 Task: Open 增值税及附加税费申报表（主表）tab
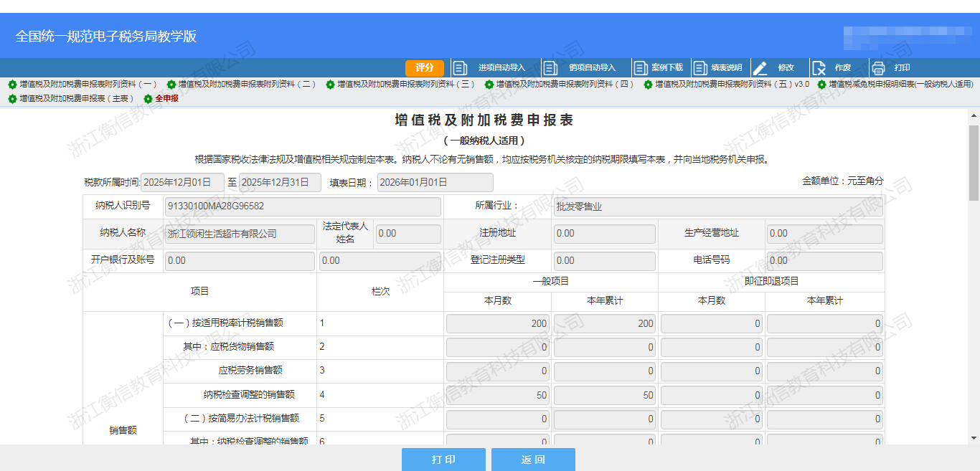77,99
